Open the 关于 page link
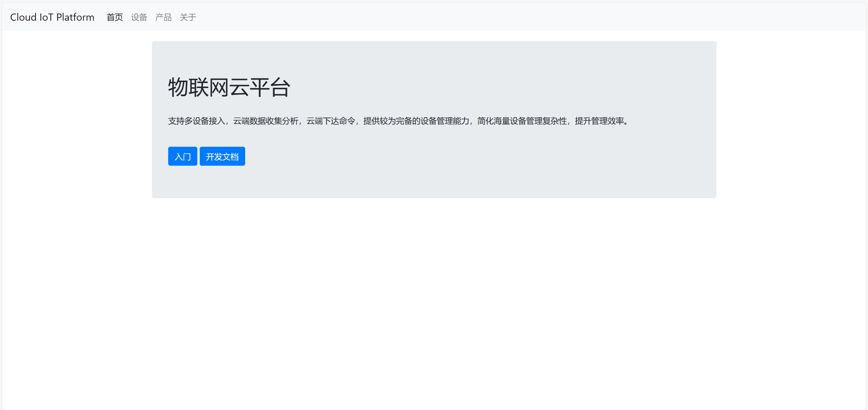 click(x=188, y=17)
